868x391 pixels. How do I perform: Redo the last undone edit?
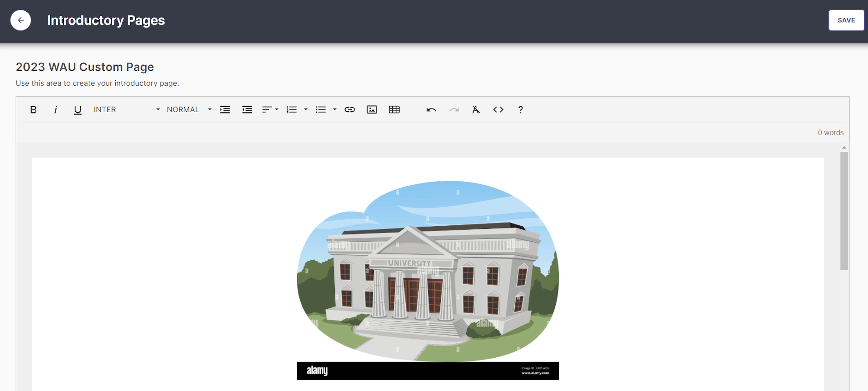click(454, 110)
